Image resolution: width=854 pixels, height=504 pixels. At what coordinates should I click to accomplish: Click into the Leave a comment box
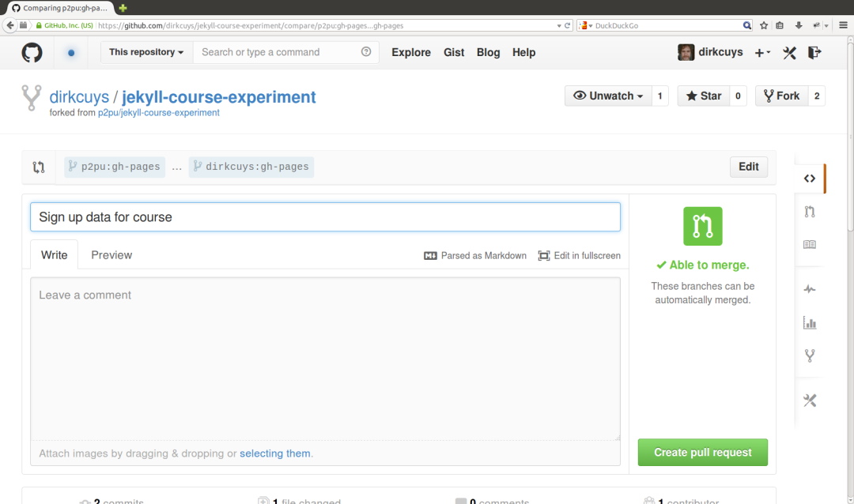(x=324, y=355)
